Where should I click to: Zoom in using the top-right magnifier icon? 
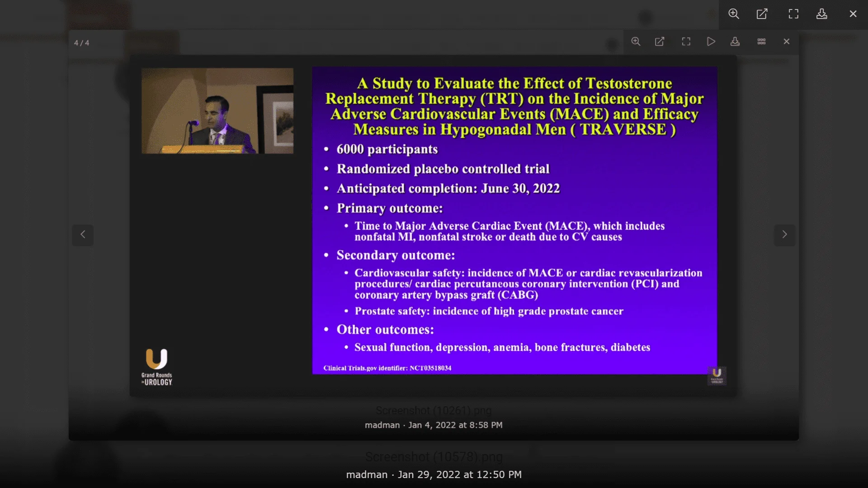[x=733, y=14]
